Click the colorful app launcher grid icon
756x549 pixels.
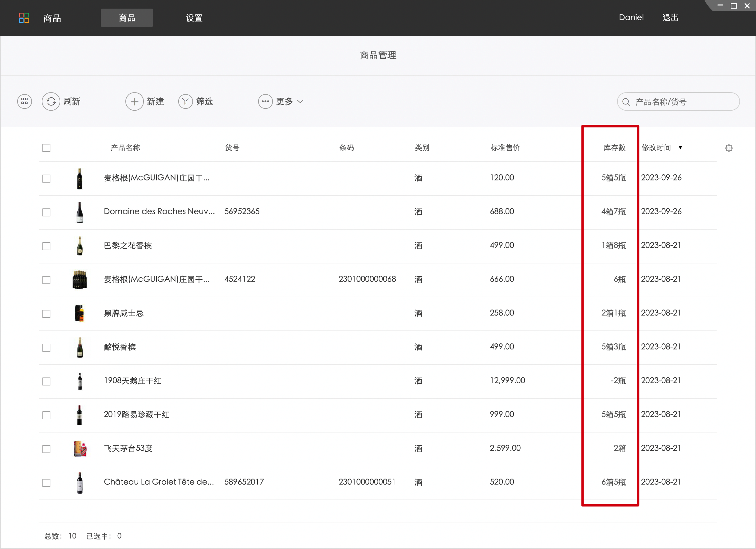coord(24,18)
